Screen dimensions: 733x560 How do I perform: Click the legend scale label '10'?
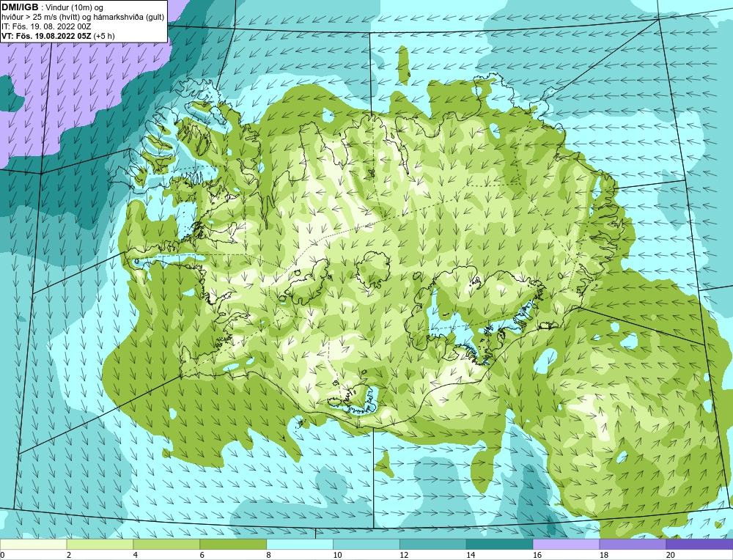point(336,555)
